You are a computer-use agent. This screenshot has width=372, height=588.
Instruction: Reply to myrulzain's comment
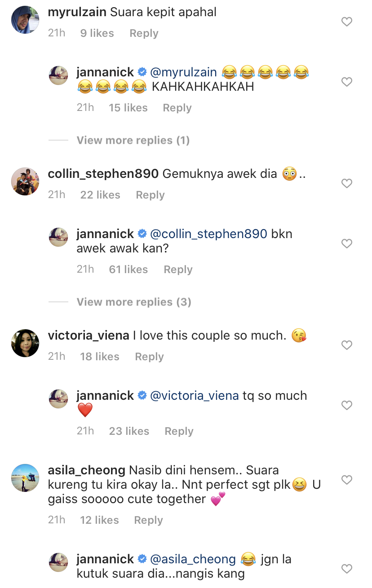click(144, 34)
